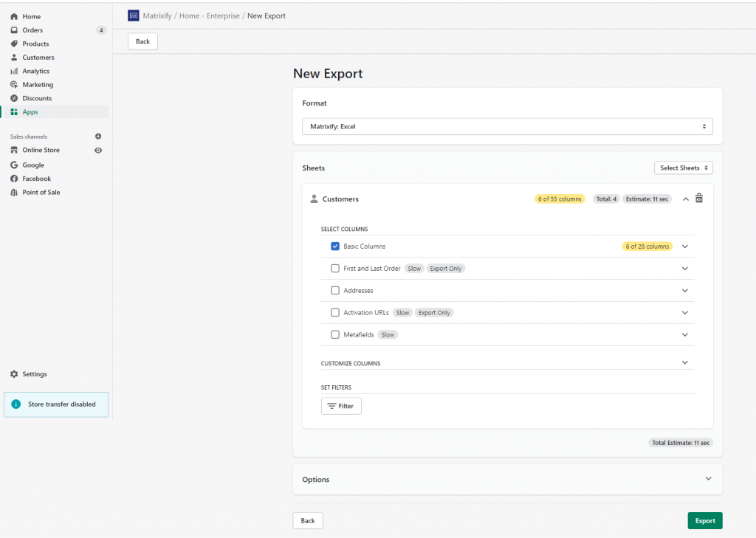Uncheck the Basic Columns checkbox
This screenshot has height=538, width=756.
[335, 246]
